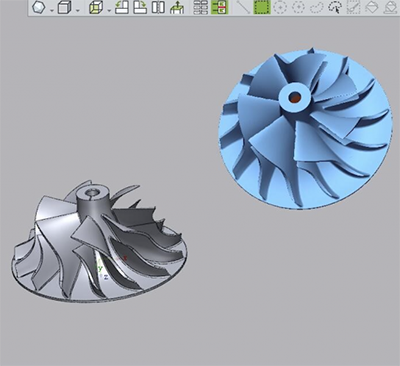Click the rotate view left icon
Screen dimensions: 400x366
(x=122, y=7)
